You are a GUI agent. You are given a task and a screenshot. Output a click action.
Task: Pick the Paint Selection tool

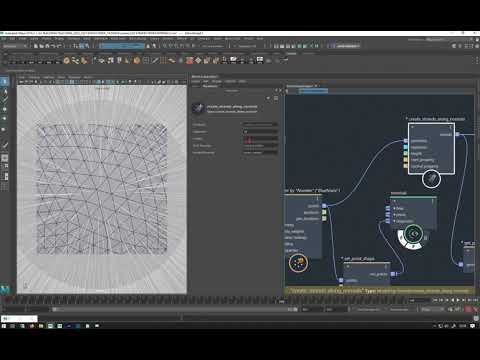click(x=4, y=99)
